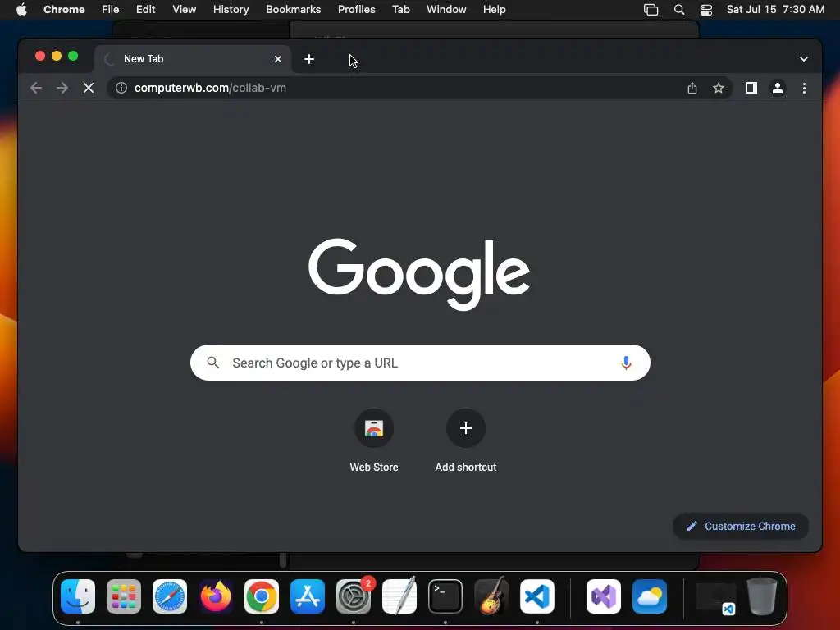Launch Safari from the Dock
Image resolution: width=840 pixels, height=630 pixels.
[170, 596]
